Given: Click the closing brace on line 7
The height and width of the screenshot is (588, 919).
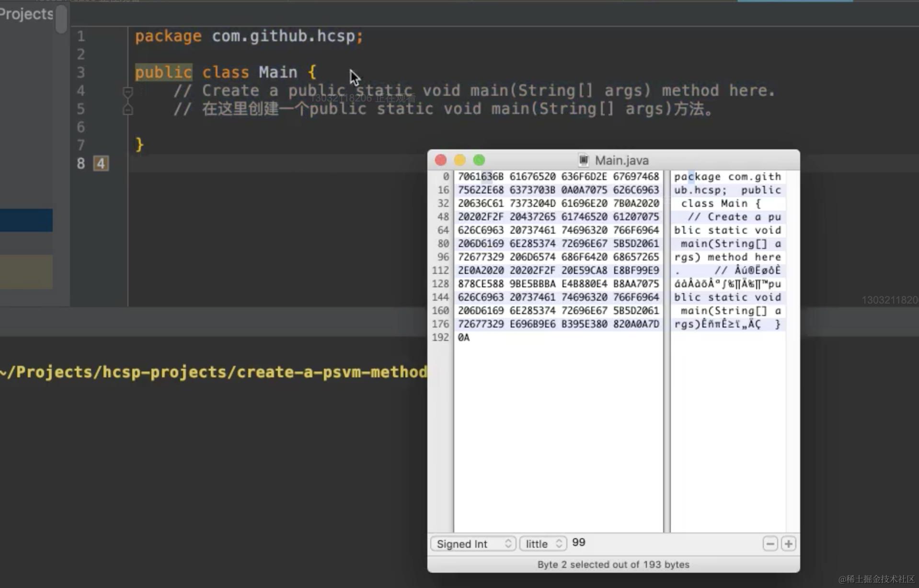Looking at the screenshot, I should pos(139,145).
